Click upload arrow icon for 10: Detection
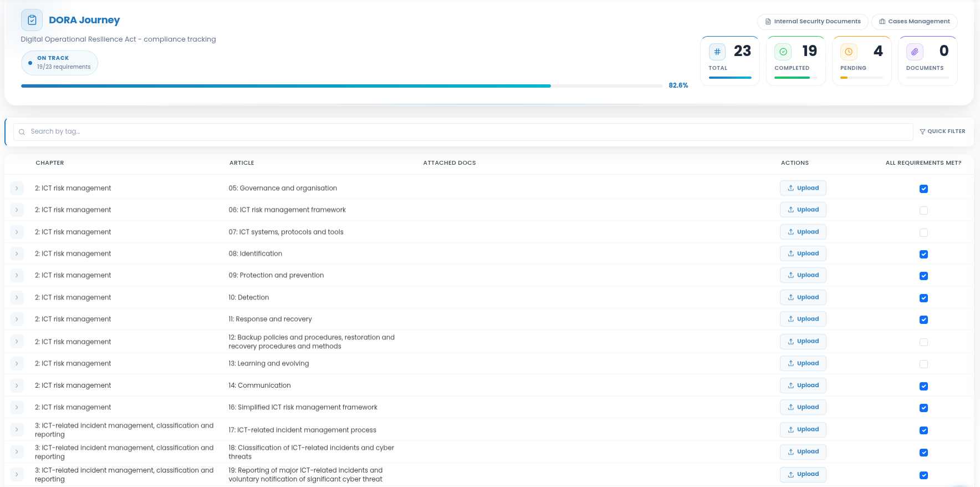The width and height of the screenshot is (980, 487). (791, 297)
